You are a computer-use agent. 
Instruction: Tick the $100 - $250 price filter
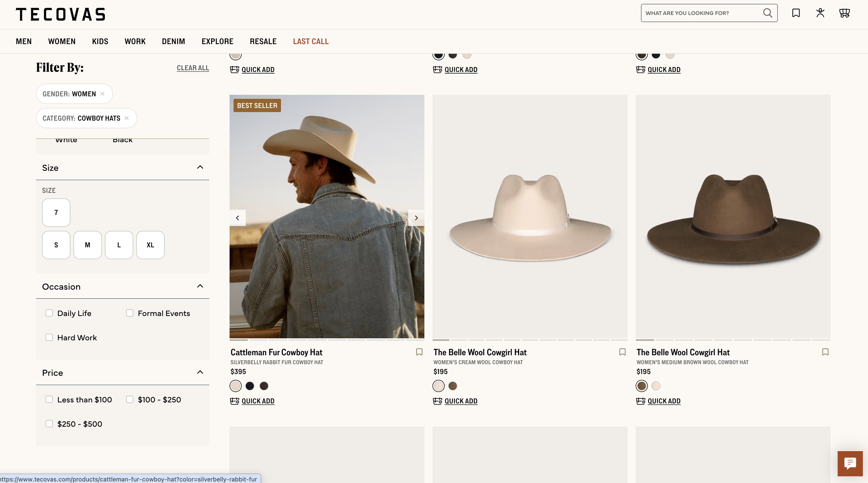click(130, 399)
